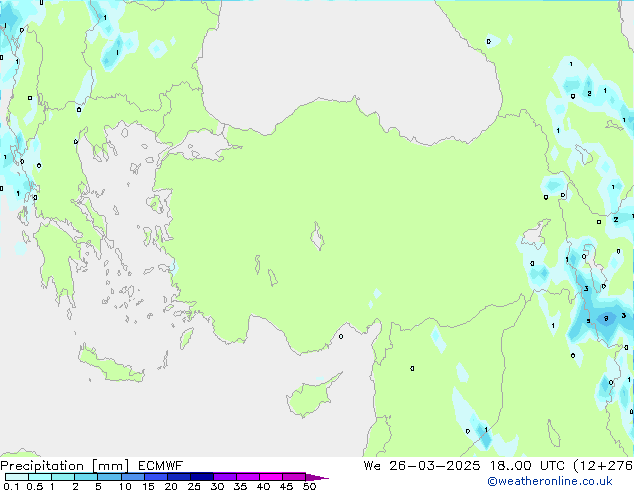The width and height of the screenshot is (634, 490).
Task: Select the 0.5–1 mm legend swatch
Action: tap(40, 477)
